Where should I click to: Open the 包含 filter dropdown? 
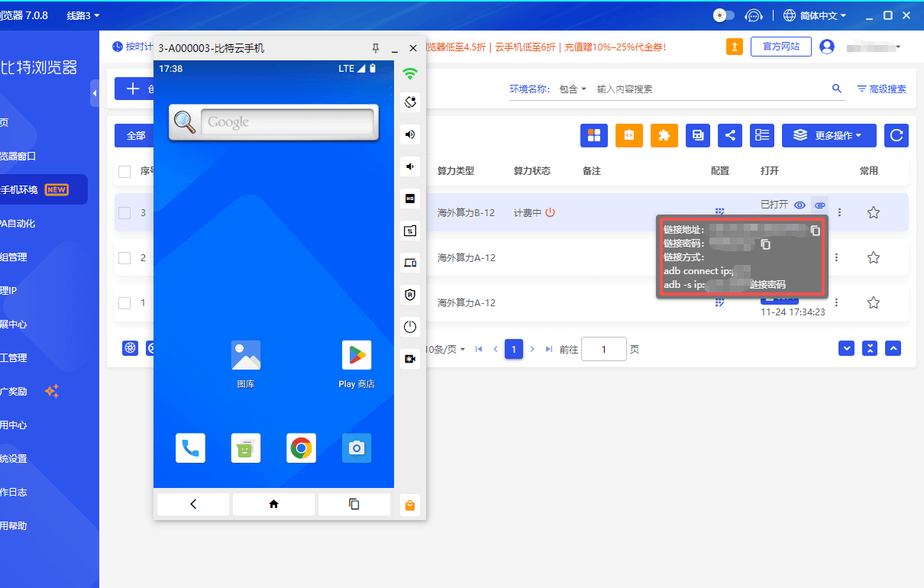coord(573,89)
